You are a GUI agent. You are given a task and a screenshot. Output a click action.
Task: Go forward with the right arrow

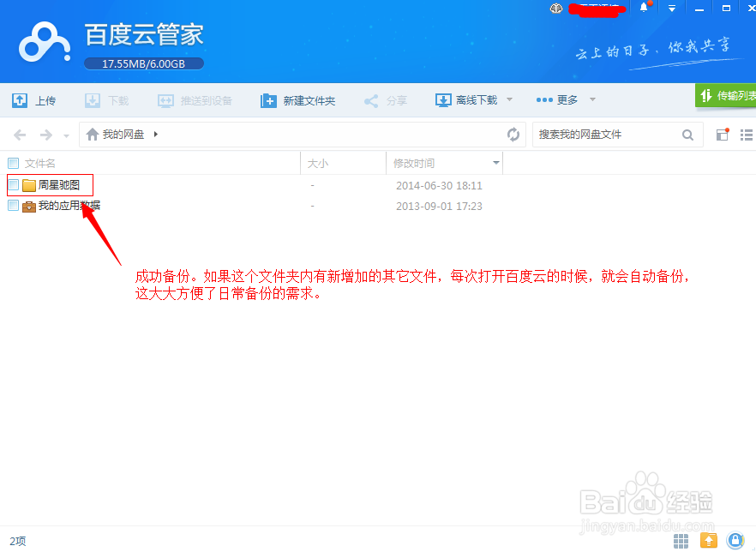click(x=45, y=135)
